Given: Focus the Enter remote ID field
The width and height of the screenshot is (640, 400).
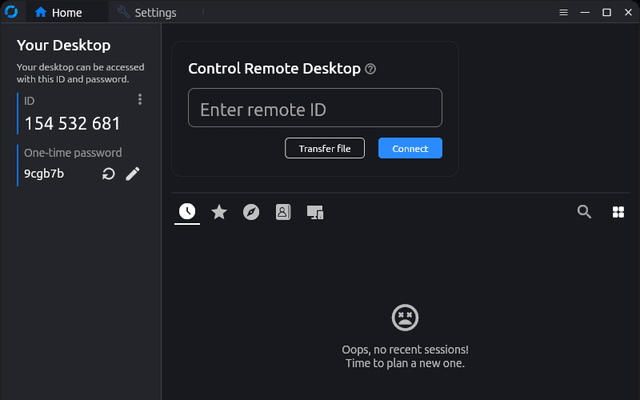Looking at the screenshot, I should [315, 108].
